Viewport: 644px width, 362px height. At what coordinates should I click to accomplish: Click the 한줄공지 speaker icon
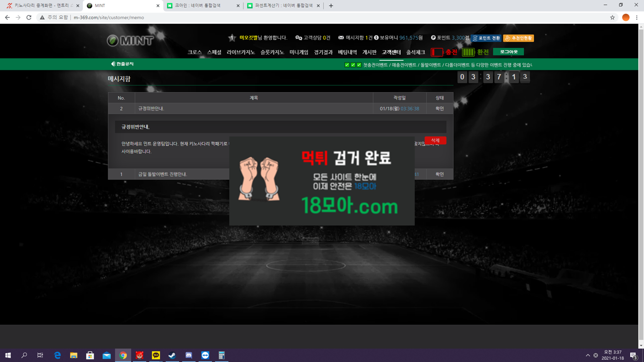(113, 64)
